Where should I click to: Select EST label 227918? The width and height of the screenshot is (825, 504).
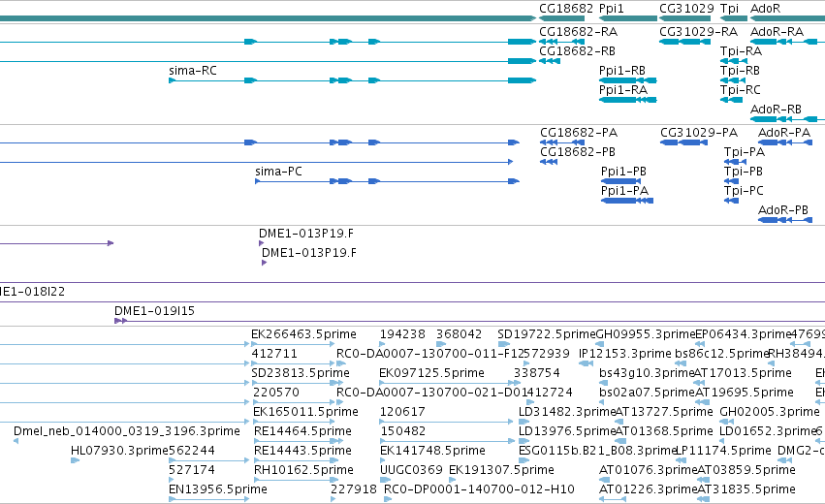pos(354,489)
